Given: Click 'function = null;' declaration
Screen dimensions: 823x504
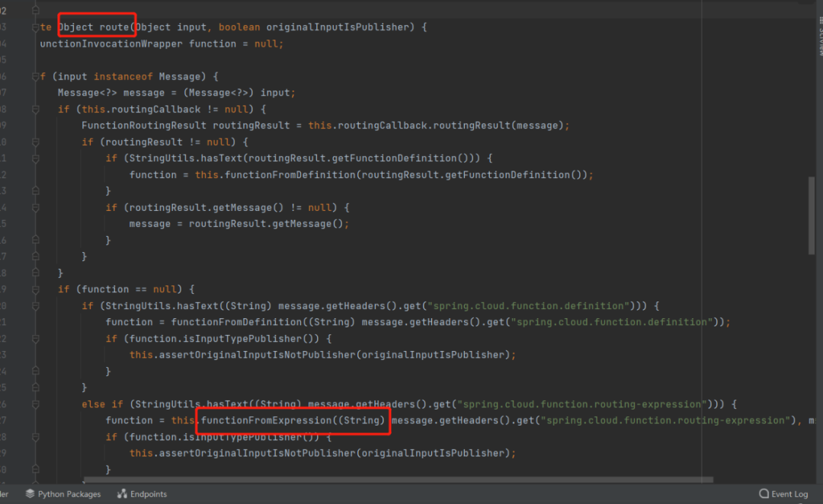Looking at the screenshot, I should point(236,44).
